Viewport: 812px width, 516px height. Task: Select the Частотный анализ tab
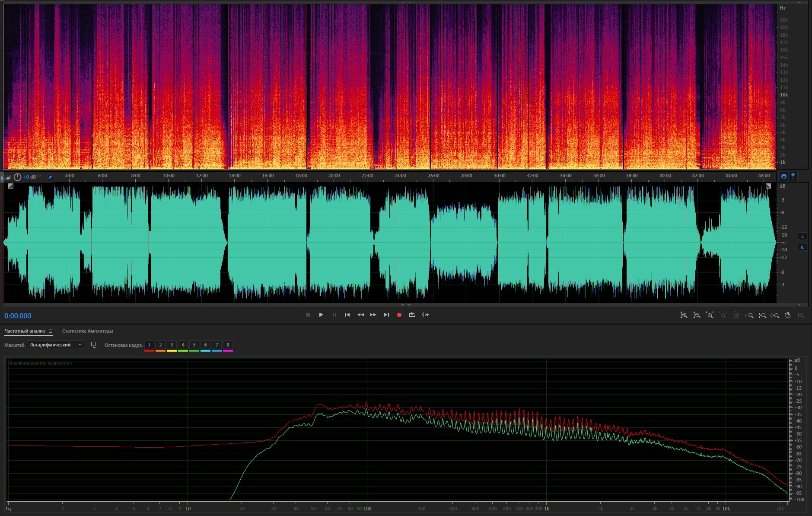click(25, 331)
